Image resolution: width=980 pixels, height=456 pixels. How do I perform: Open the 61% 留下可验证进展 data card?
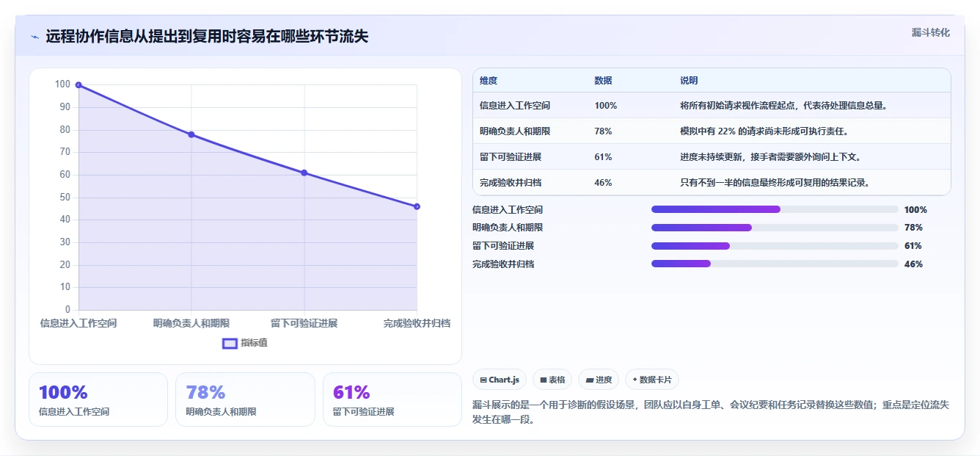392,399
